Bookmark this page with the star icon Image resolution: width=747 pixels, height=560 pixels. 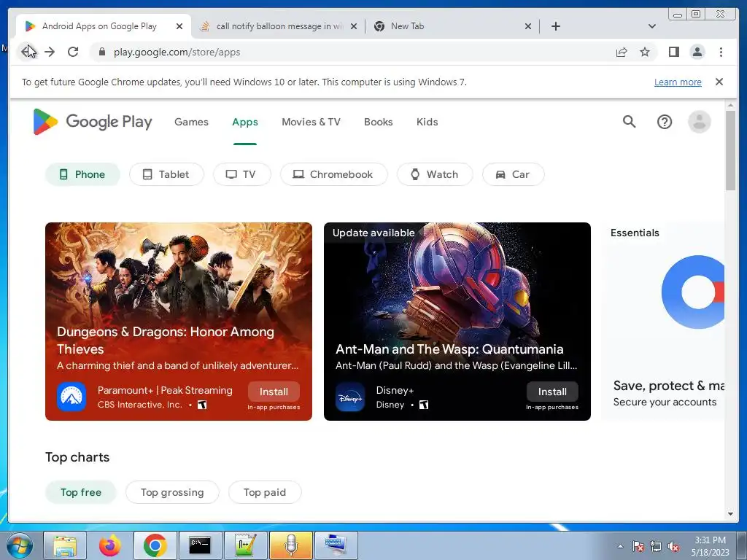(x=645, y=52)
